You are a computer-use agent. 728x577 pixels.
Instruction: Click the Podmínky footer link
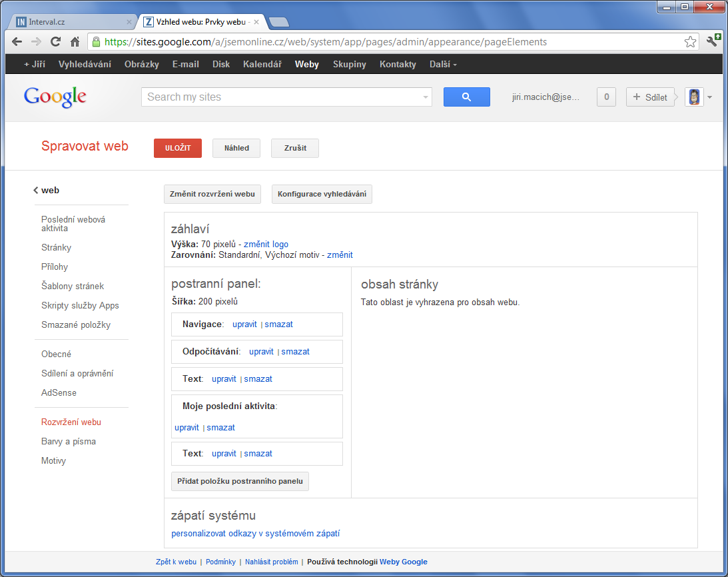point(220,562)
